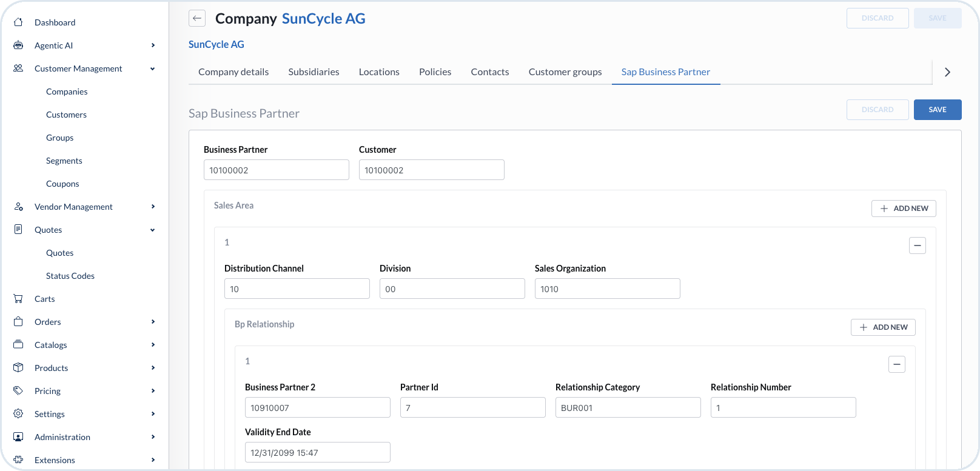Click the Settings gear icon
This screenshot has width=980, height=471.
(x=18, y=414)
